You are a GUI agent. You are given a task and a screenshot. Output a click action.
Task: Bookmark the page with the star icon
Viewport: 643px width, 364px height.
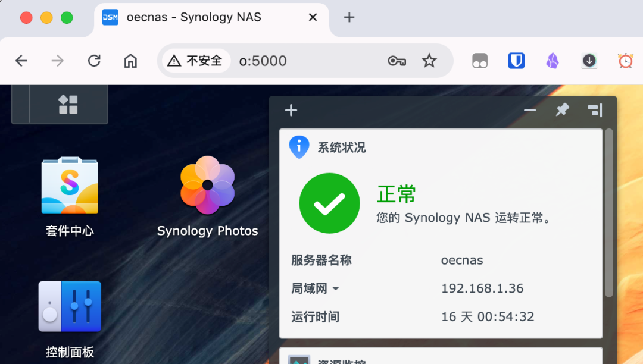click(x=429, y=61)
